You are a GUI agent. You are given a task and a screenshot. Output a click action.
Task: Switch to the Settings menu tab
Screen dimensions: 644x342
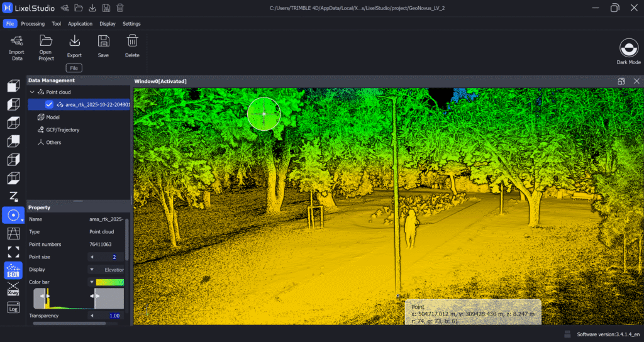(131, 24)
